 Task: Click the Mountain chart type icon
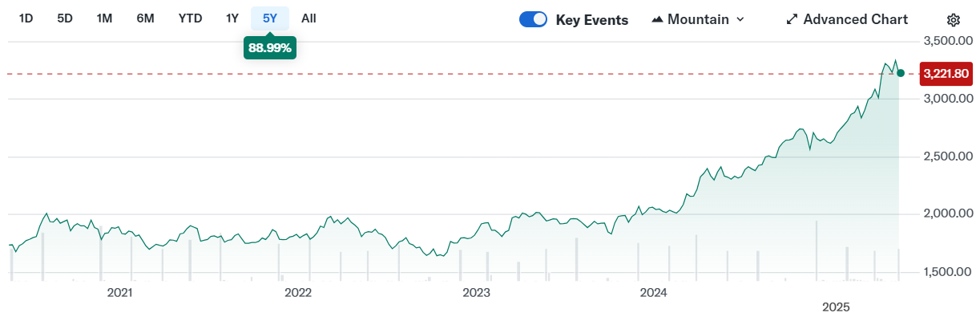657,19
